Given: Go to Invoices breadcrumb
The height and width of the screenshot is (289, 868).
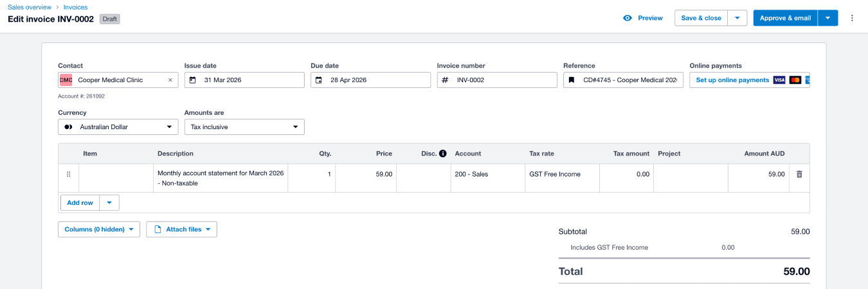Looking at the screenshot, I should (x=75, y=7).
